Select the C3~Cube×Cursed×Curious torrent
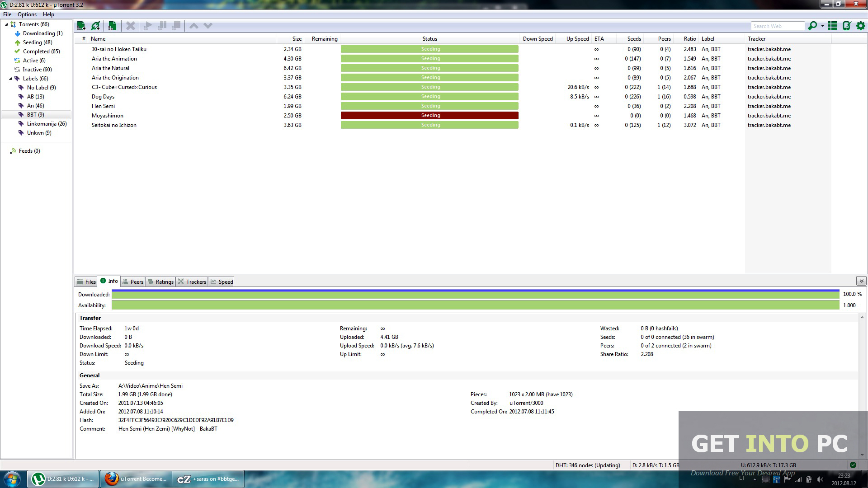 124,87
